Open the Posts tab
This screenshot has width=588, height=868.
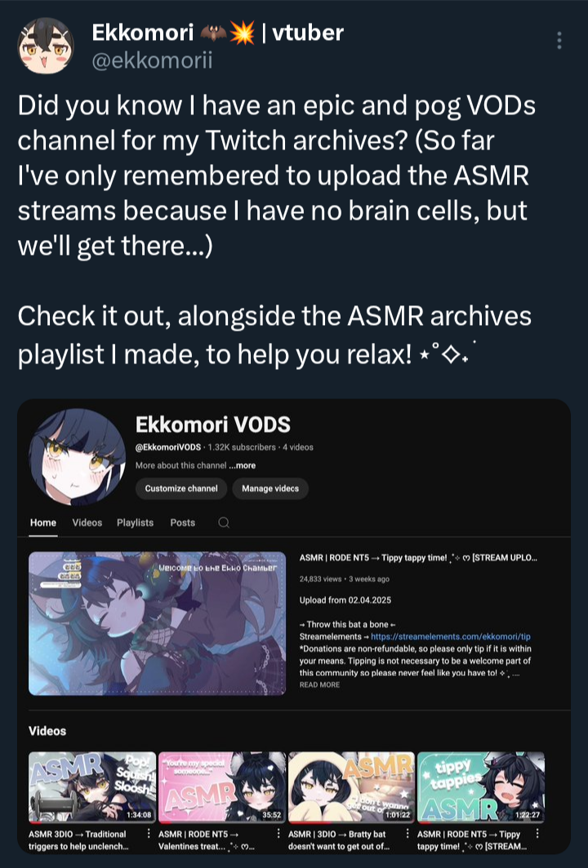pyautogui.click(x=183, y=523)
